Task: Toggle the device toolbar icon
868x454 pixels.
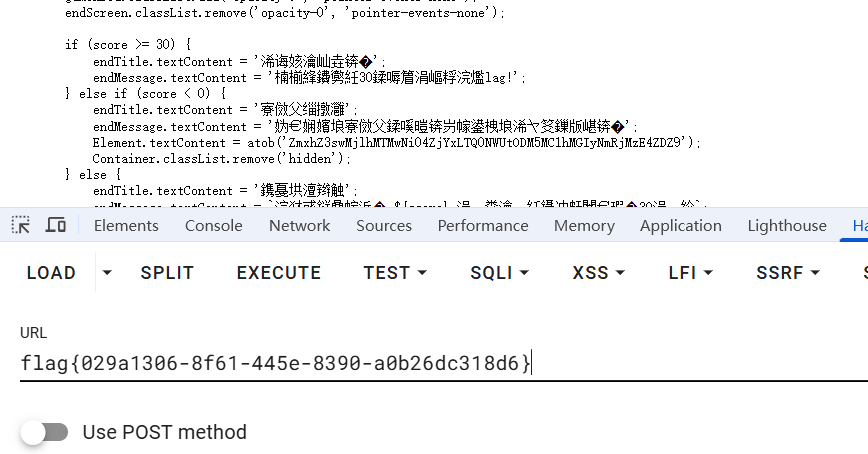Action: tap(56, 226)
